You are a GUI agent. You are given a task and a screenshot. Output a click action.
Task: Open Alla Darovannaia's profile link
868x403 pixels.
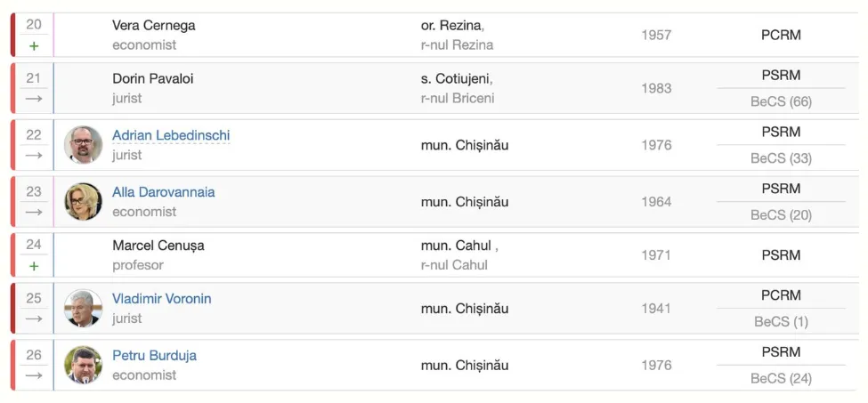pyautogui.click(x=163, y=192)
